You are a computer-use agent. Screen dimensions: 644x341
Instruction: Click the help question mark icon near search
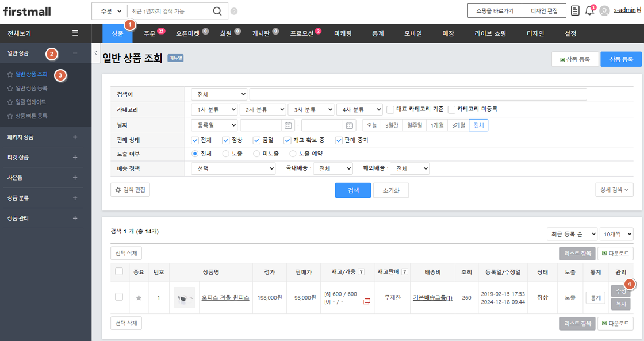tap(233, 12)
